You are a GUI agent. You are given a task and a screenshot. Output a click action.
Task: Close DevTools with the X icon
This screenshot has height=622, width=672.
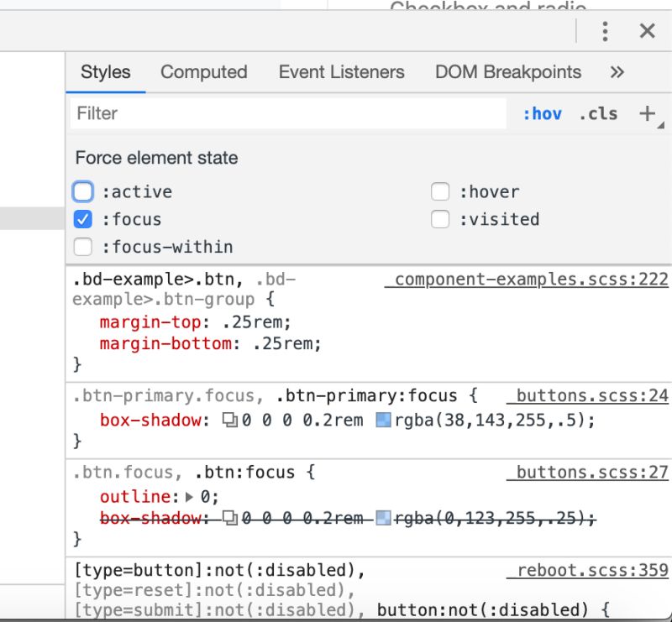(x=647, y=31)
